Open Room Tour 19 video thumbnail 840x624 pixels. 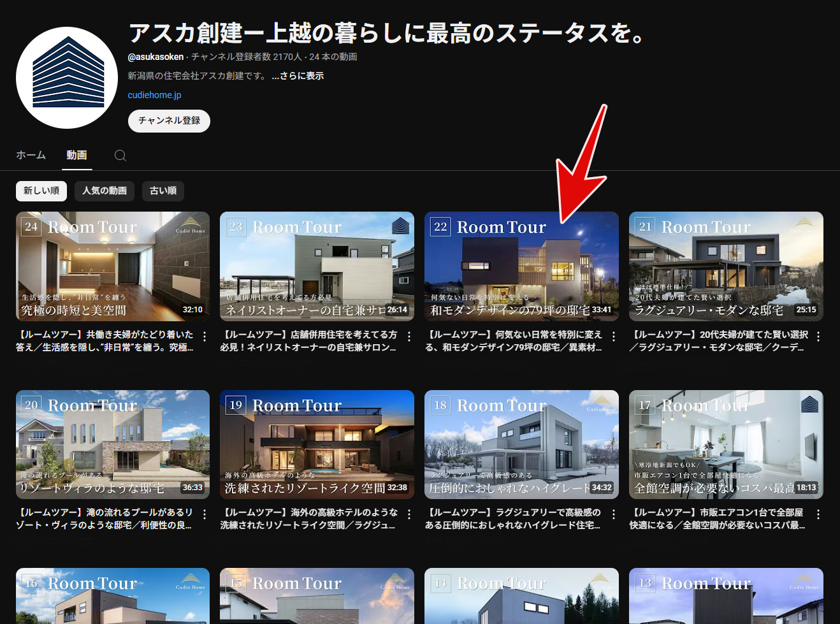(317, 444)
